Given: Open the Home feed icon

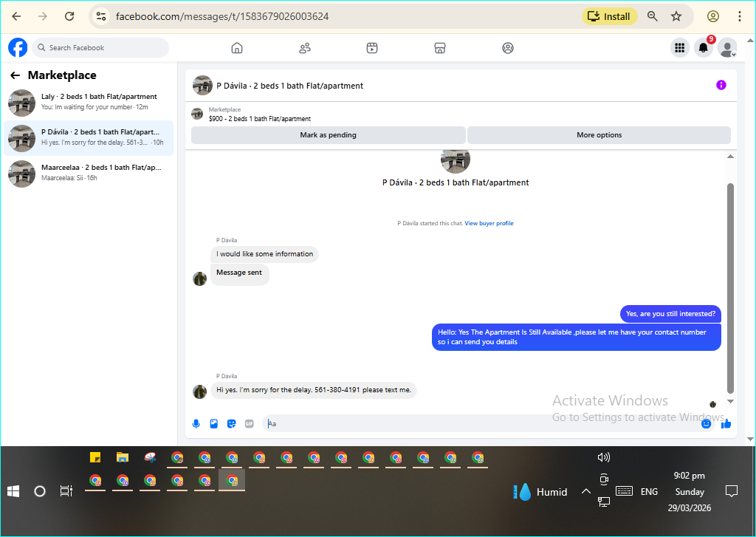Looking at the screenshot, I should (237, 48).
